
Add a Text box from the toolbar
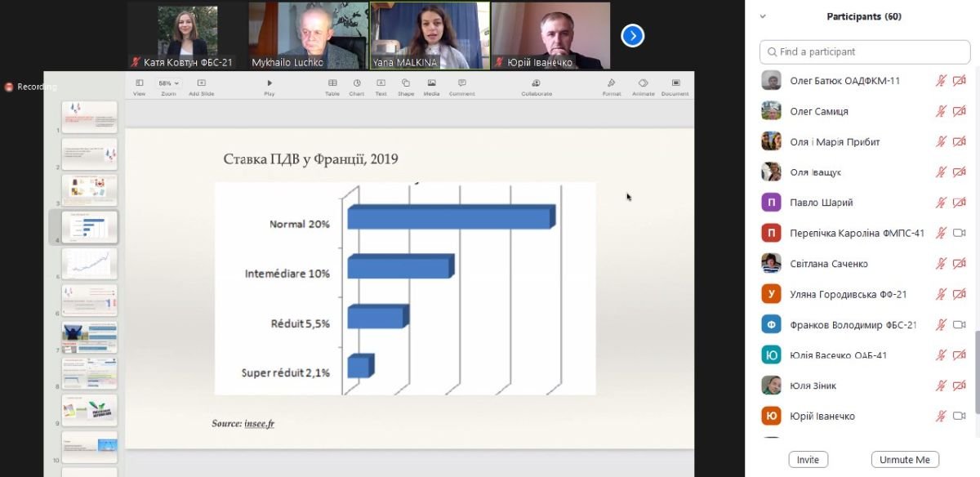tap(381, 87)
